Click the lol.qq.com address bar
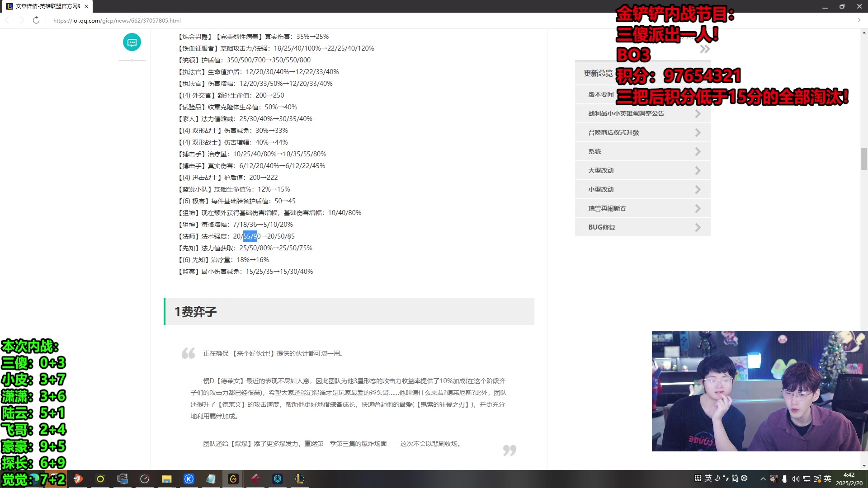The image size is (868, 488). pyautogui.click(x=117, y=20)
